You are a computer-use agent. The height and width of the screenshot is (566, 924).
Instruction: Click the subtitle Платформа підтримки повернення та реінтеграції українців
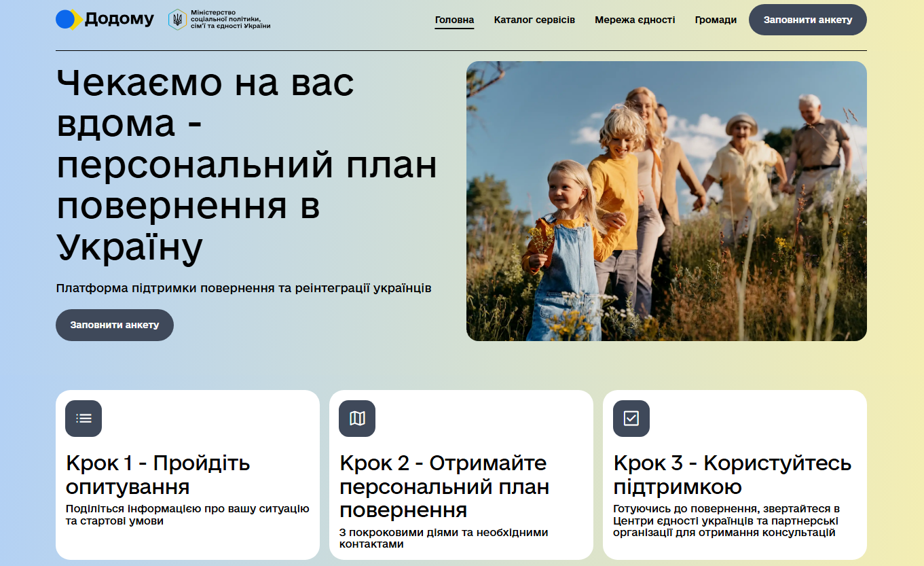(x=244, y=288)
